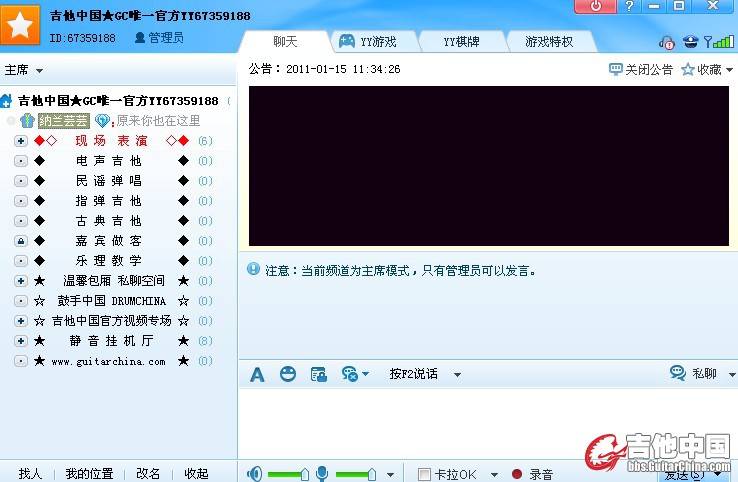Image resolution: width=738 pixels, height=482 pixels.
Task: Click the private chat 私聊 icon
Action: tap(678, 373)
